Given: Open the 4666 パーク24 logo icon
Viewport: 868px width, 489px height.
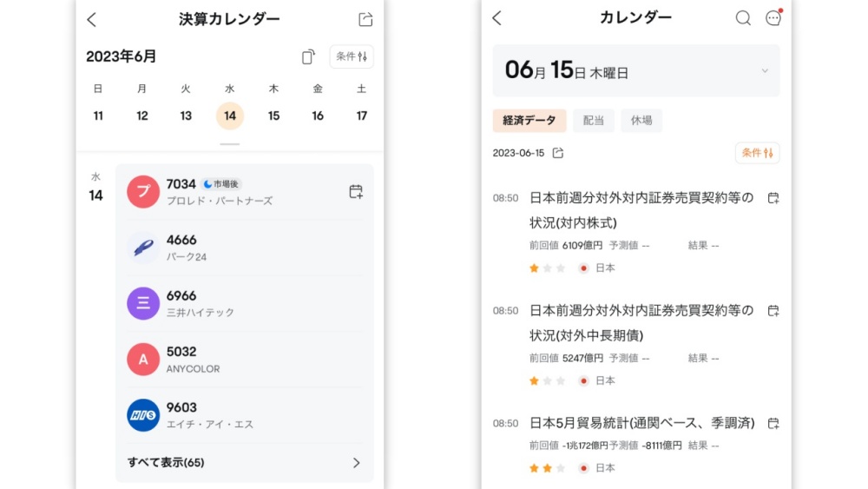Looking at the screenshot, I should (x=143, y=248).
